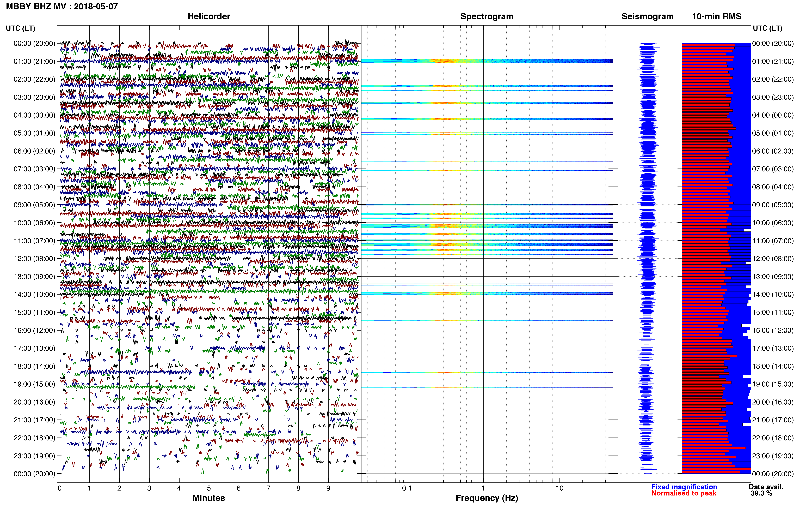Click the right '23:00 (19:00)' time label

coord(773,456)
